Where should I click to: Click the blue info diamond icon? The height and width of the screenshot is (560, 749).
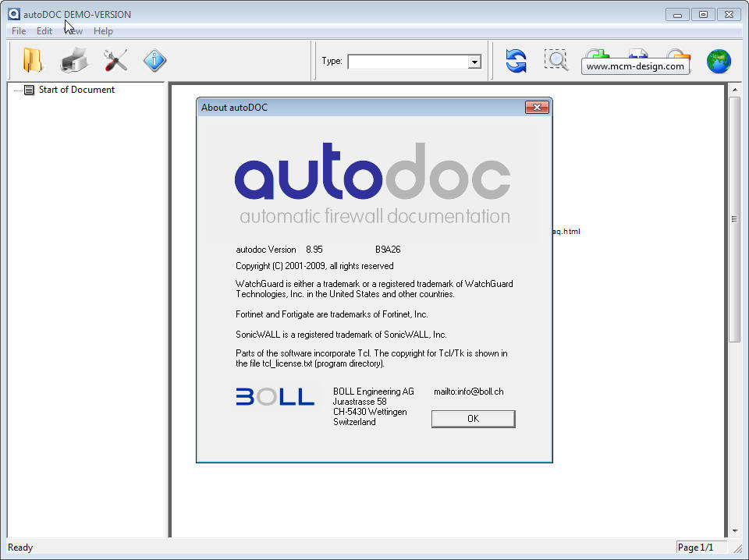pos(154,61)
